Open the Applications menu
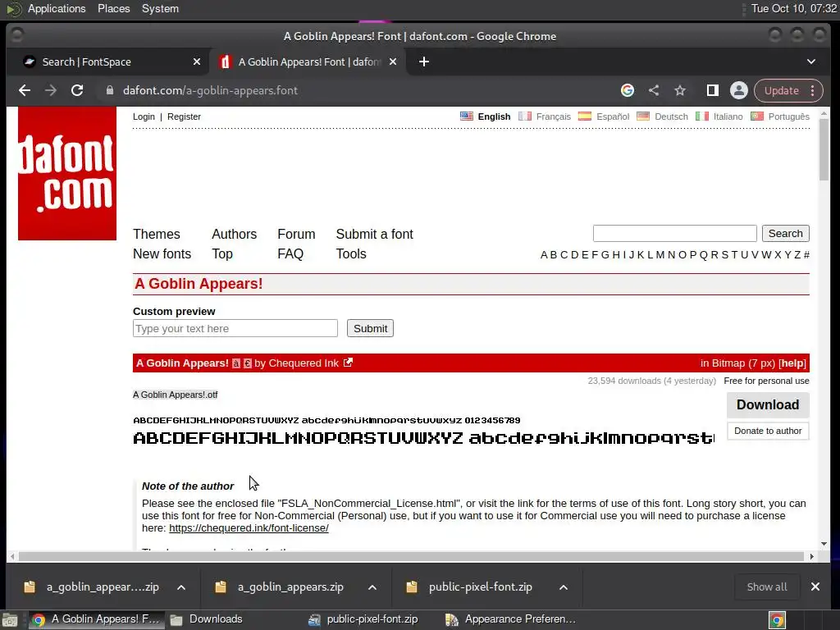This screenshot has height=630, width=840. point(57,8)
